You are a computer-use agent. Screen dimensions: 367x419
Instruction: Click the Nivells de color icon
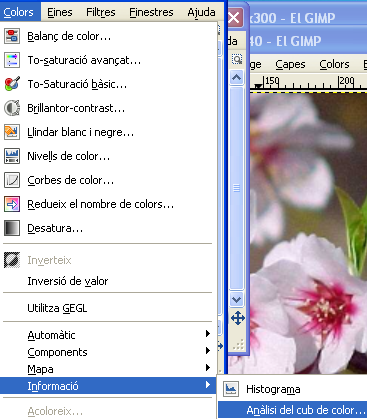pyautogui.click(x=12, y=156)
